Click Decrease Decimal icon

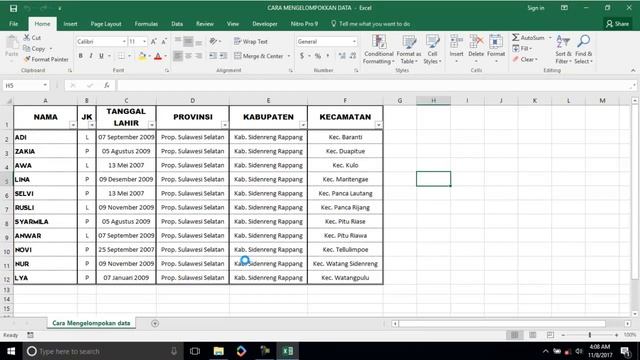(x=353, y=56)
